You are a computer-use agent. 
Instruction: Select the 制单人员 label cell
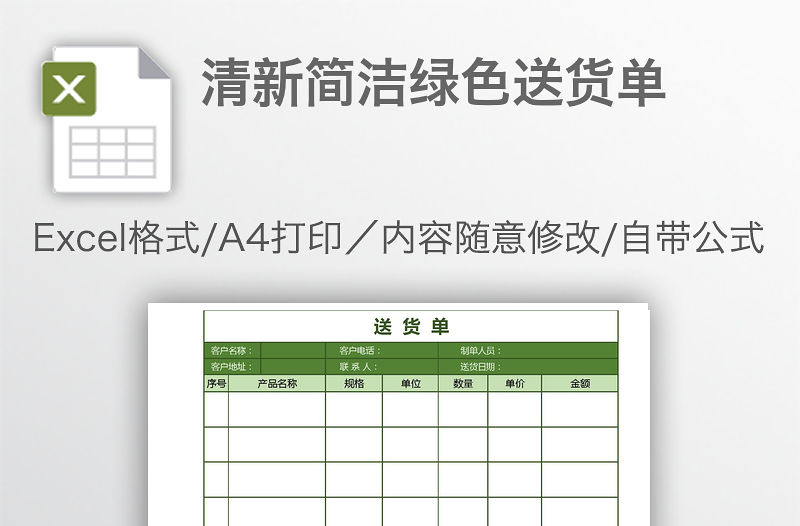pyautogui.click(x=528, y=350)
